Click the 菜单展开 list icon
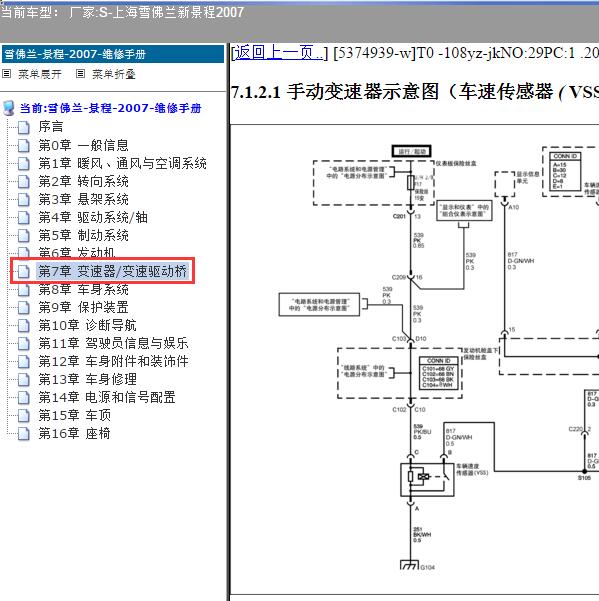 click(7, 74)
